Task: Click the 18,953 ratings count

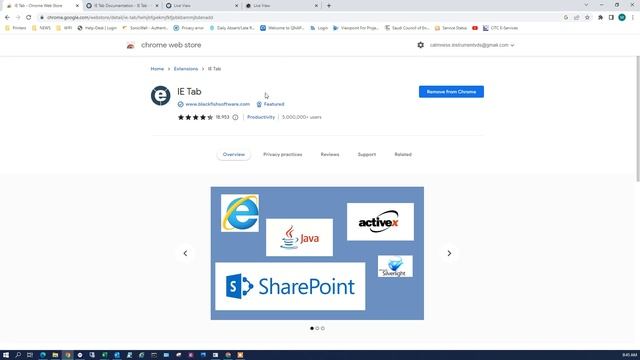Action: pos(222,117)
